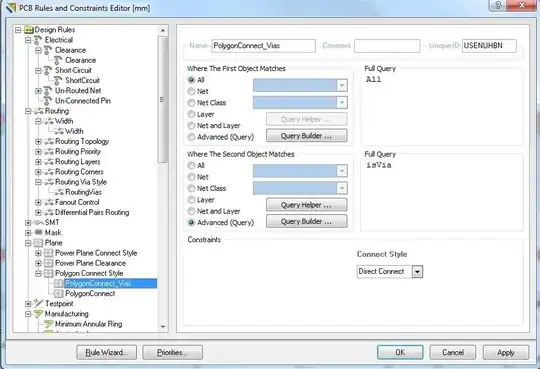Open second object Net Class combo box

(300, 188)
